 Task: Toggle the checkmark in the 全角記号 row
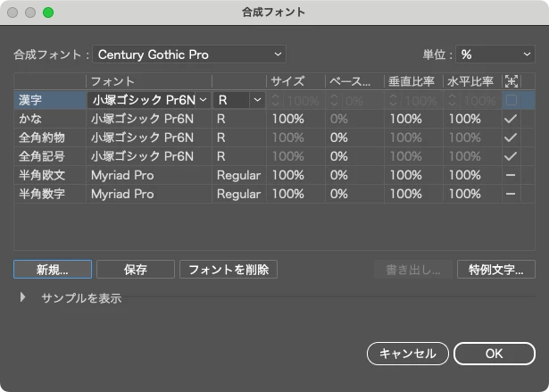pyautogui.click(x=511, y=156)
